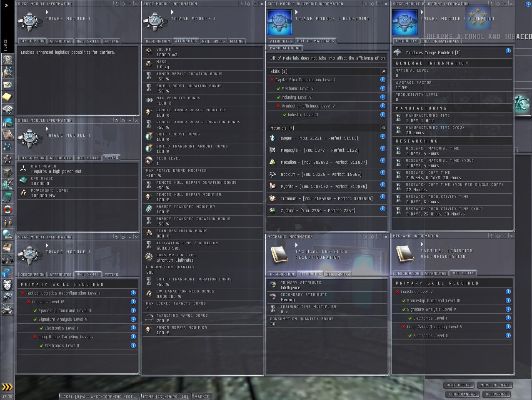Open Description tab in Tactical Logistics Attributes window

click(282, 274)
